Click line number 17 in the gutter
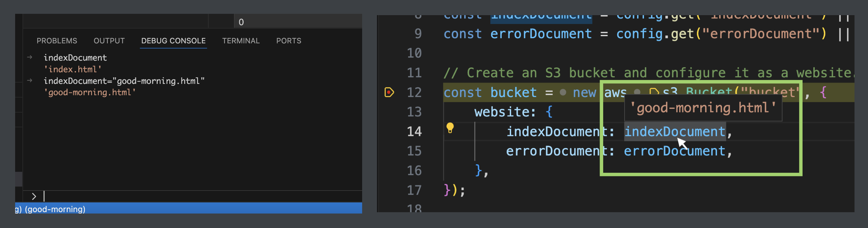Image resolution: width=868 pixels, height=228 pixels. tap(414, 190)
